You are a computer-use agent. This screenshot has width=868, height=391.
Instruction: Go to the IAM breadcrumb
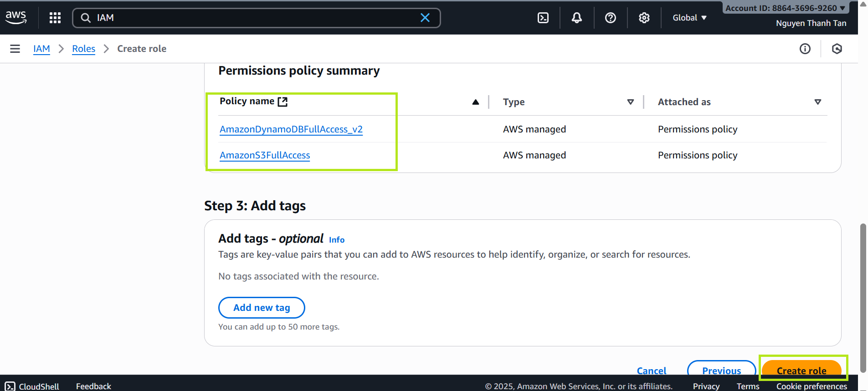(41, 49)
